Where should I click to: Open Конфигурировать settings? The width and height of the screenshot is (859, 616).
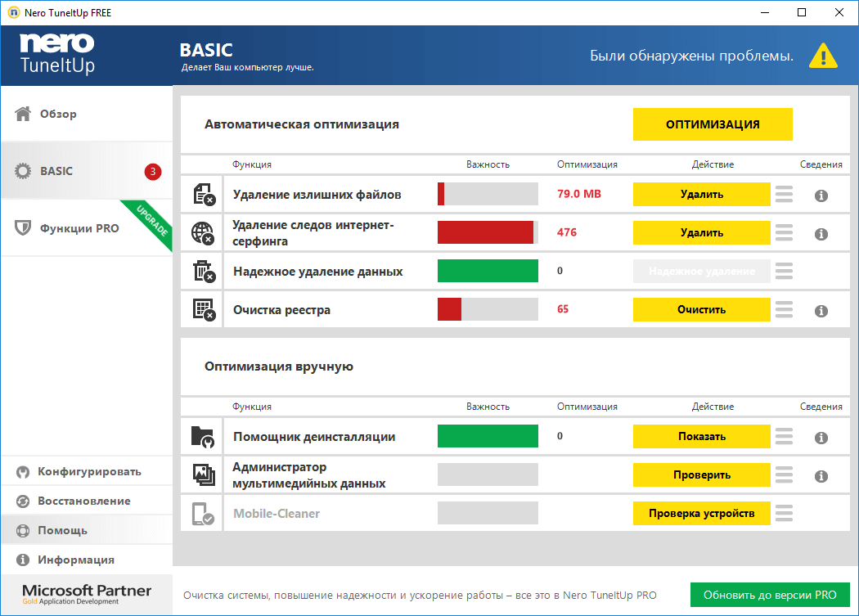click(x=87, y=471)
